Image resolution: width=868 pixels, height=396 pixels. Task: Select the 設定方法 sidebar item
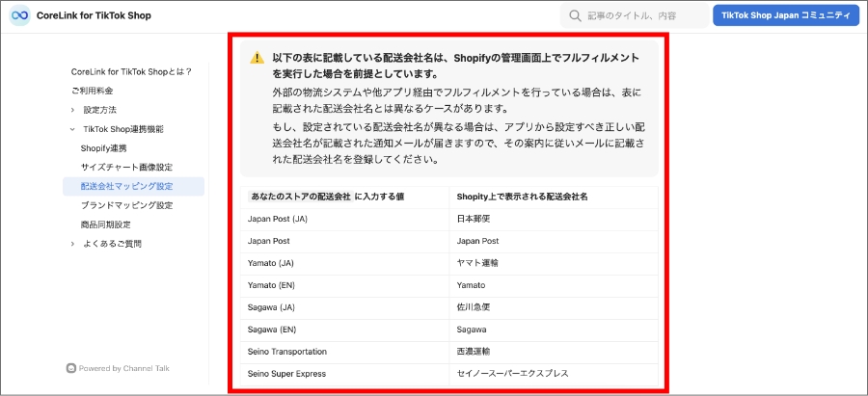pos(99,110)
